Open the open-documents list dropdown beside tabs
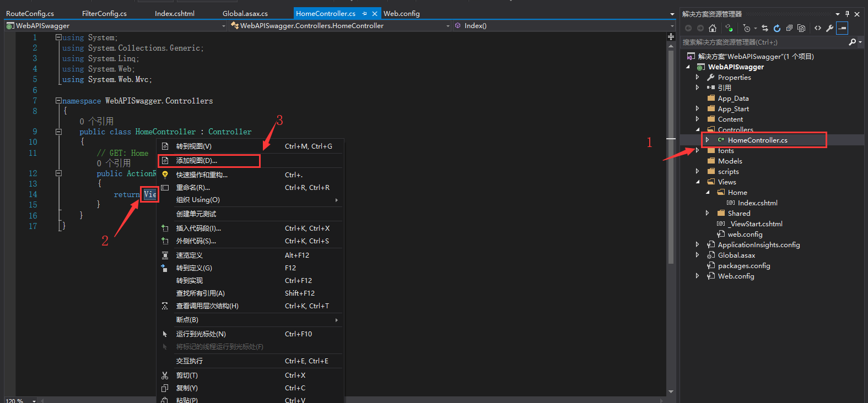Screen dimensions: 868x403 pos(672,14)
